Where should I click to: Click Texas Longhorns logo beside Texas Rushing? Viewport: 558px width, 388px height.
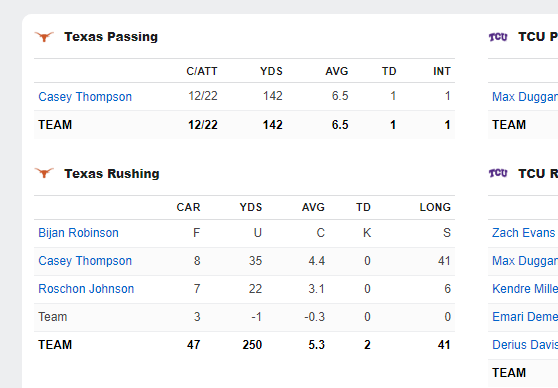[44, 173]
